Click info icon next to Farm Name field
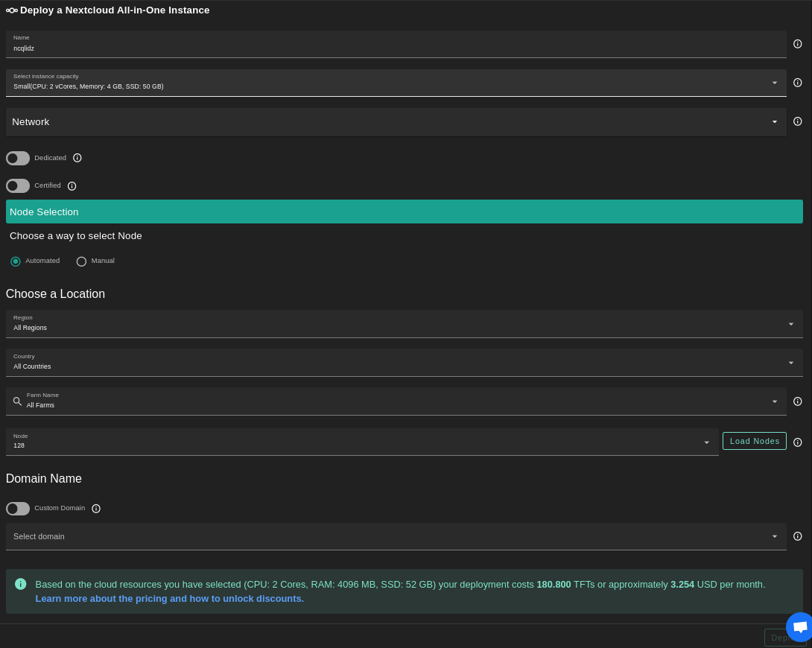812x648 pixels. click(797, 401)
